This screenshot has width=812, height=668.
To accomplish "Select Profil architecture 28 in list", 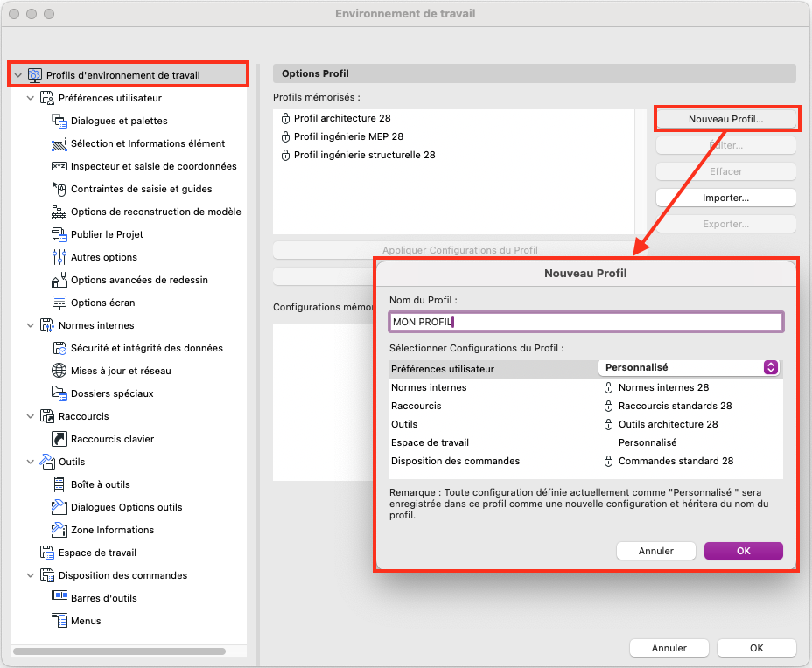I will [x=453, y=119].
